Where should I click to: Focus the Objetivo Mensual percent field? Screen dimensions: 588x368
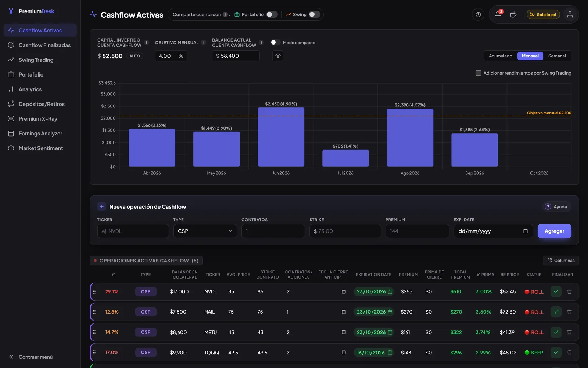171,56
